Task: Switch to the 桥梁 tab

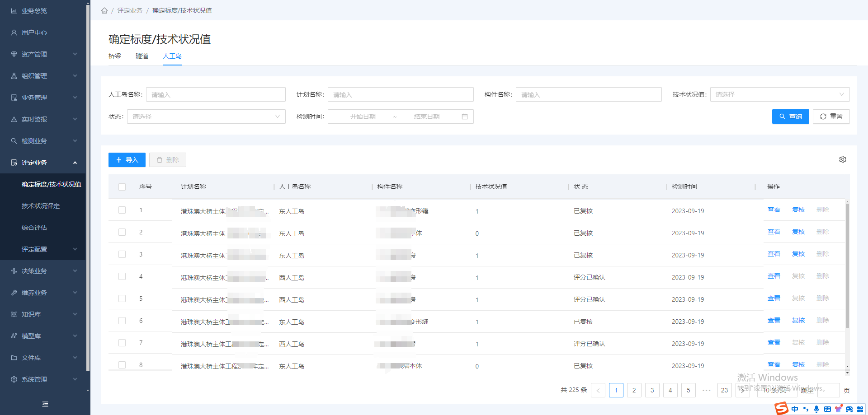Action: pos(115,56)
